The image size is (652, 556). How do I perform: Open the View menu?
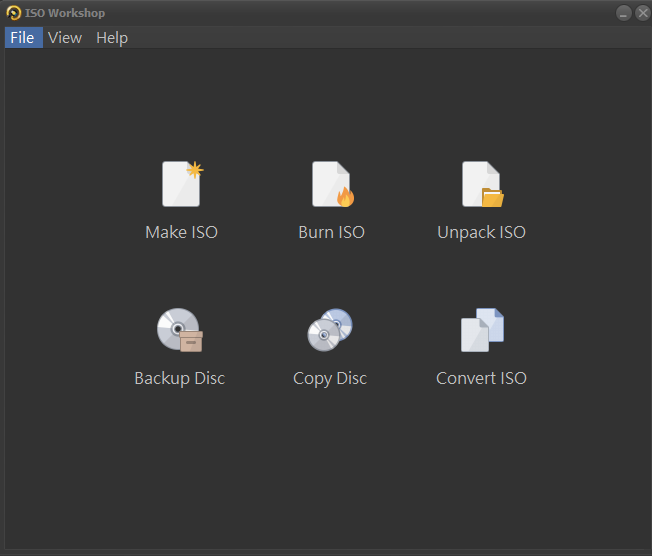[65, 38]
